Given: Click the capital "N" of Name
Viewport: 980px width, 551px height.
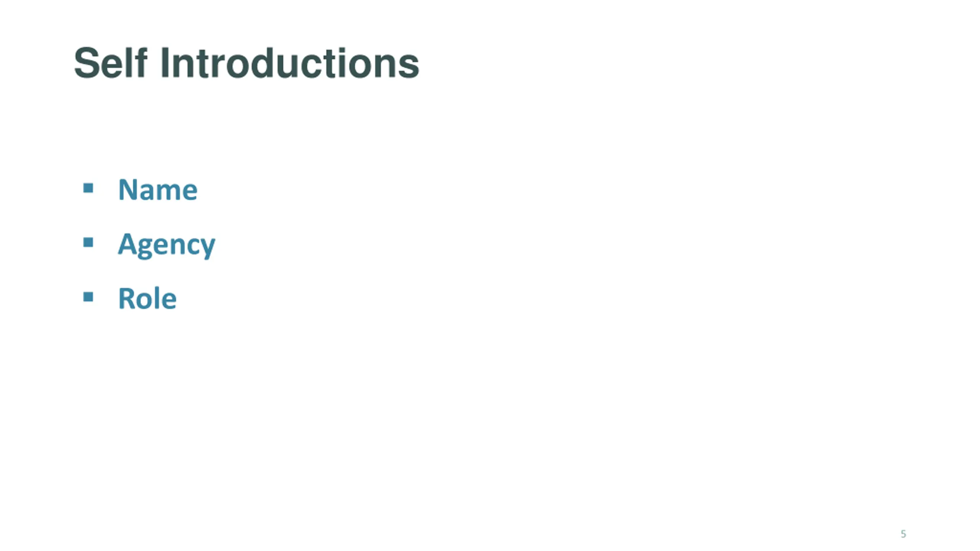Looking at the screenshot, I should [x=128, y=189].
